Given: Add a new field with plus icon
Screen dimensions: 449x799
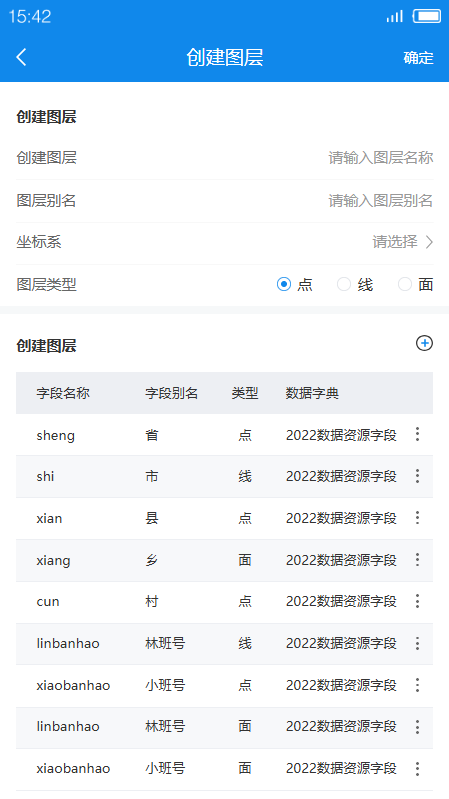Looking at the screenshot, I should coord(424,343).
